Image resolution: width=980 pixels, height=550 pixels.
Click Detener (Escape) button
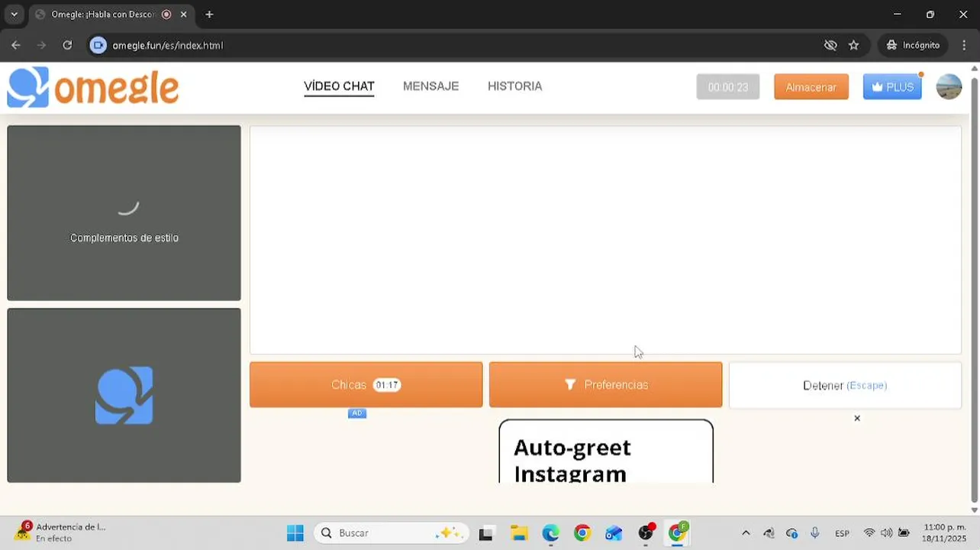click(845, 385)
